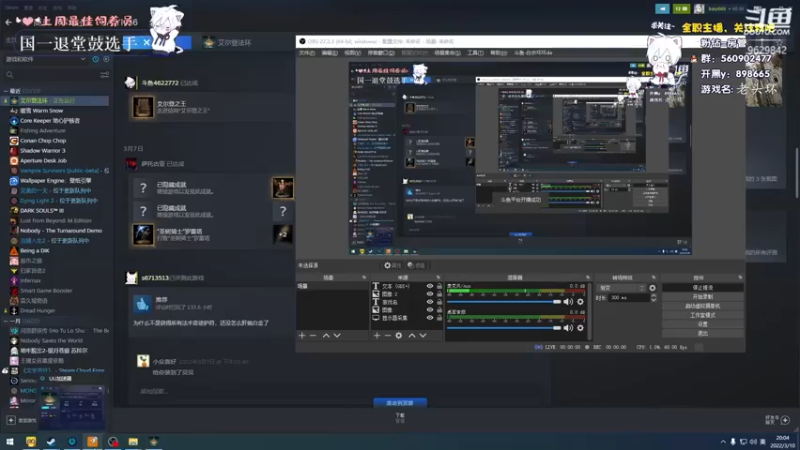Open source Filters button in OBS toolbar
800x450 pixels.
click(x=416, y=265)
